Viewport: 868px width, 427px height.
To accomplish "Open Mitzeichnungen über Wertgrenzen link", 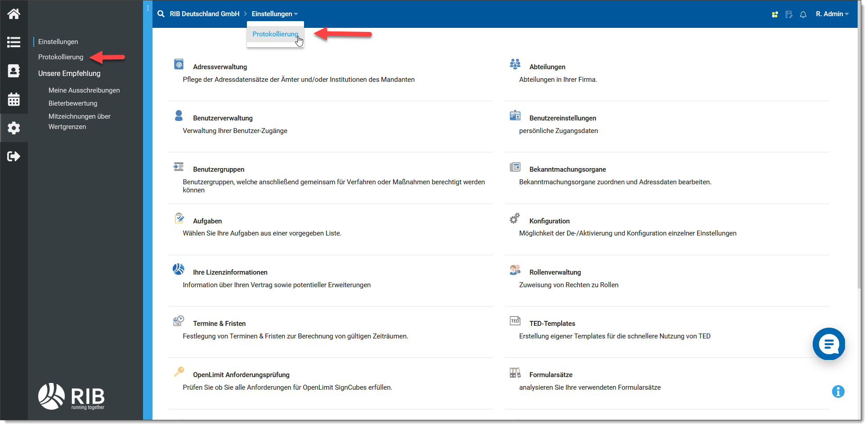I will tap(80, 121).
